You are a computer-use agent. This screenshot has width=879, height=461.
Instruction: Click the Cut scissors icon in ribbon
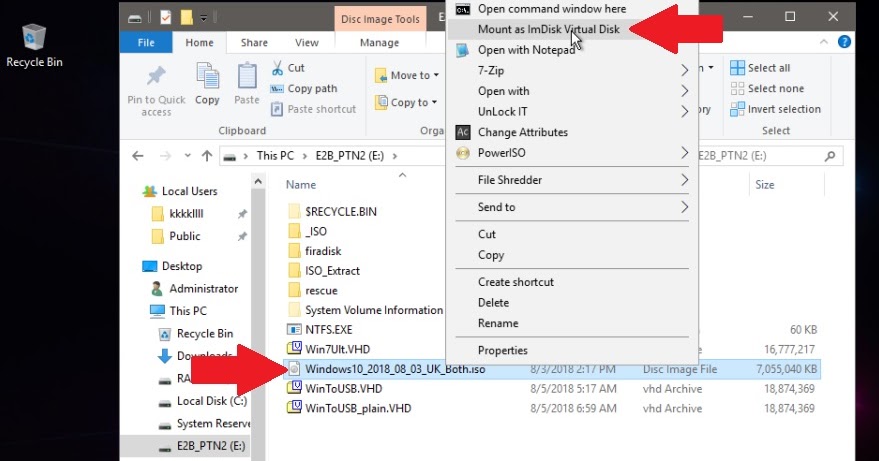tap(277, 68)
